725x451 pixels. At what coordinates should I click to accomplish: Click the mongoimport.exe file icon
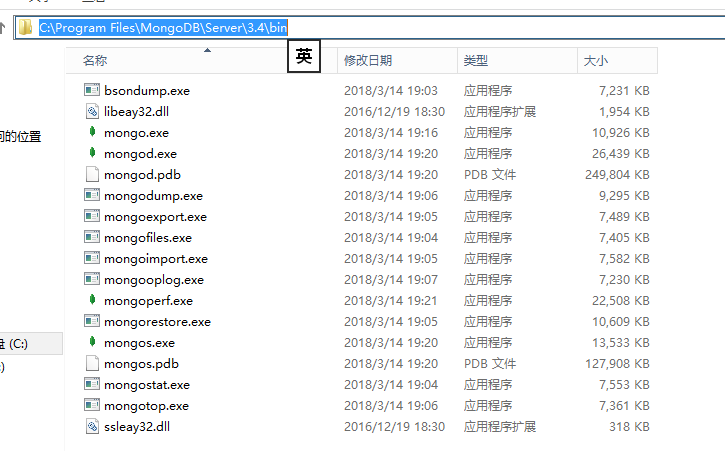click(x=92, y=258)
